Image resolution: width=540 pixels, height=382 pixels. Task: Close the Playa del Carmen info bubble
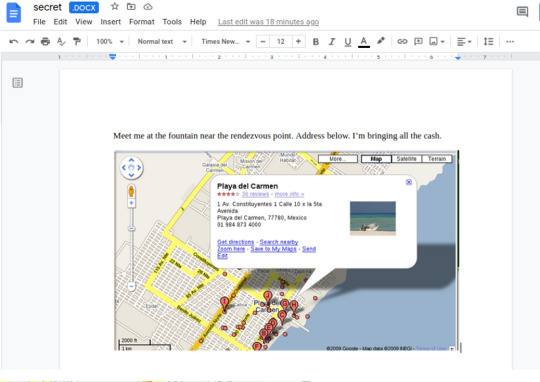408,182
